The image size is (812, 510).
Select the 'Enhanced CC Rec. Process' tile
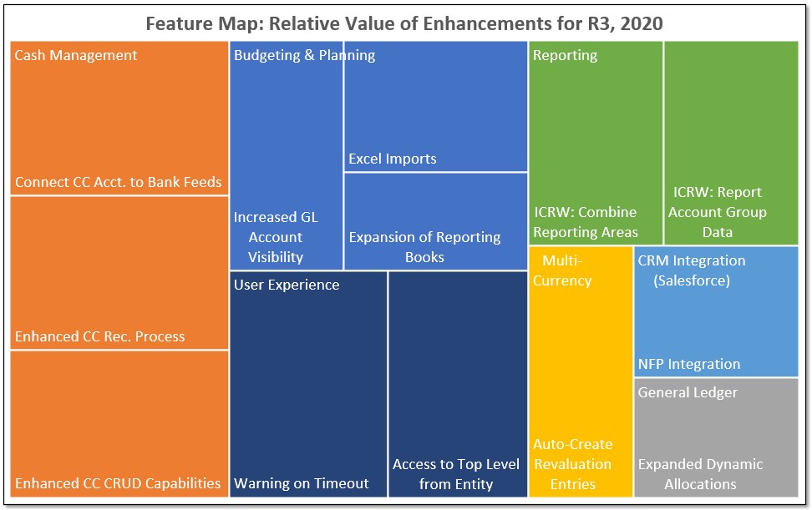click(117, 275)
